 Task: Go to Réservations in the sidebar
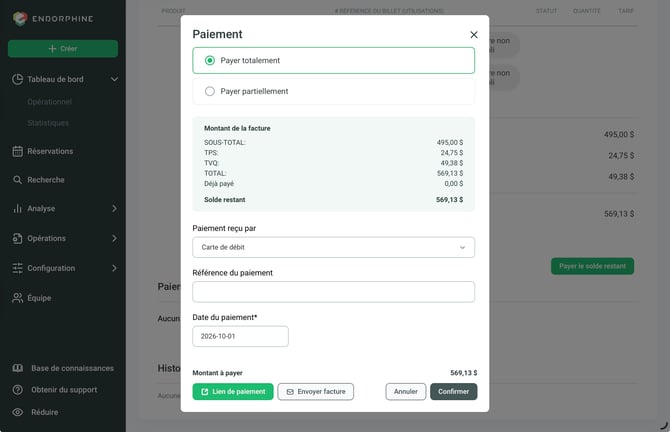point(50,151)
